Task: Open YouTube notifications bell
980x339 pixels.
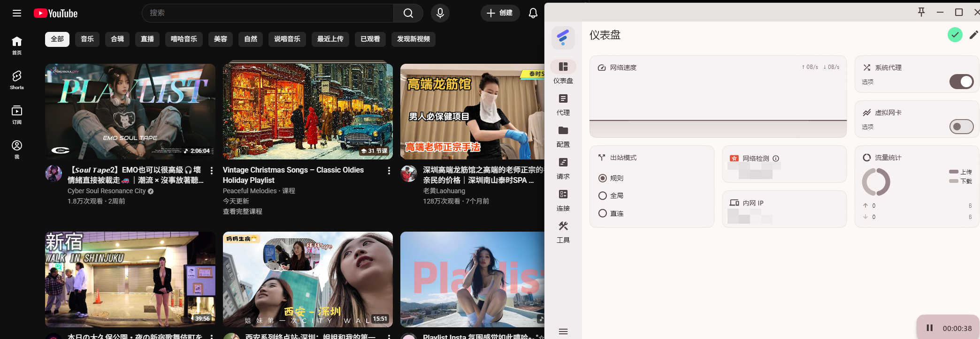Action: point(533,13)
